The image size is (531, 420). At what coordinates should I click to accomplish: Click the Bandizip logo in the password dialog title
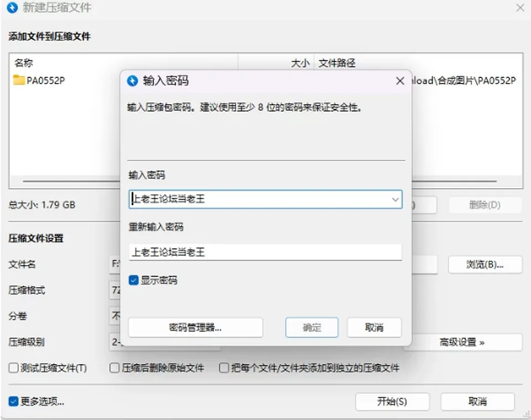click(132, 81)
